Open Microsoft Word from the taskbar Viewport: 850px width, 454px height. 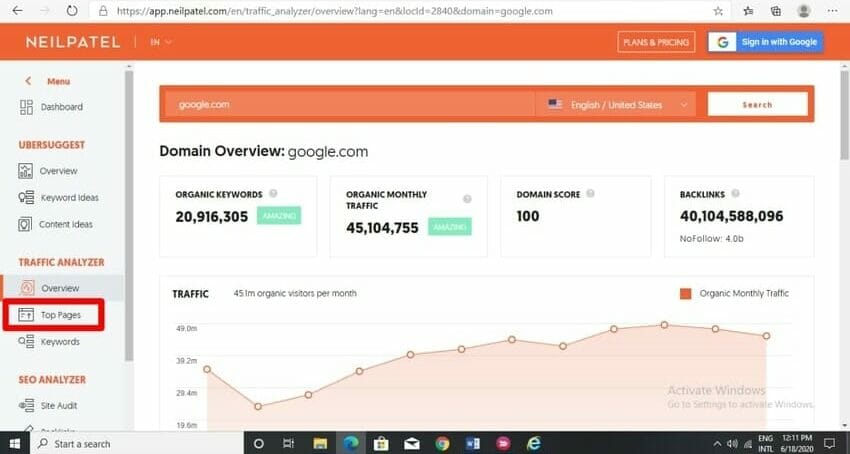tap(473, 444)
